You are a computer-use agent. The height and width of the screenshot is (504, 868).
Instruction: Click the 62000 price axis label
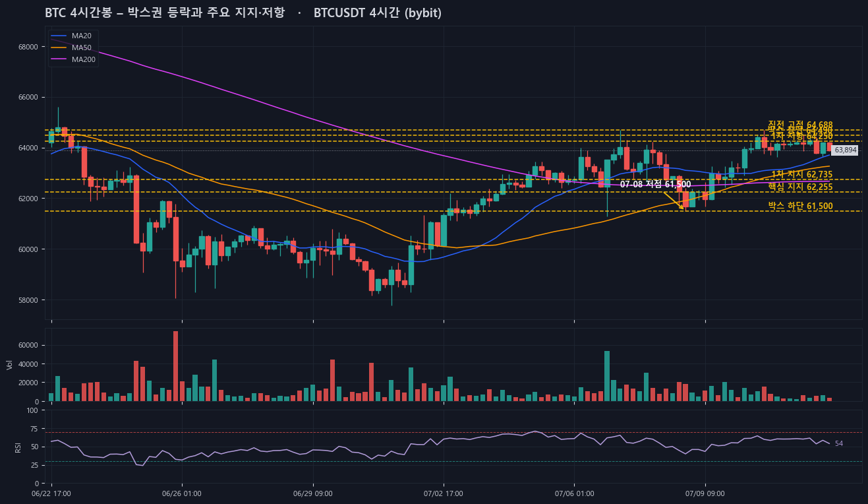coord(28,199)
